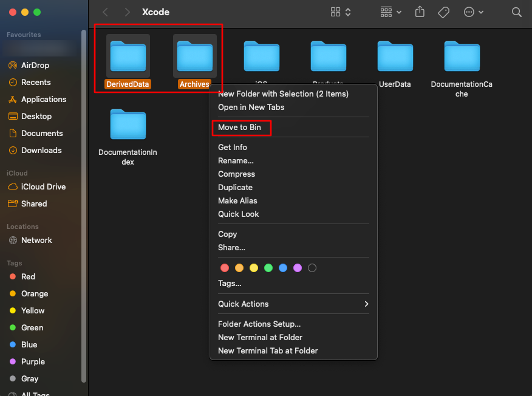The image size is (532, 396).
Task: Click the sidebar vertical scrollbar
Action: click(x=83, y=207)
